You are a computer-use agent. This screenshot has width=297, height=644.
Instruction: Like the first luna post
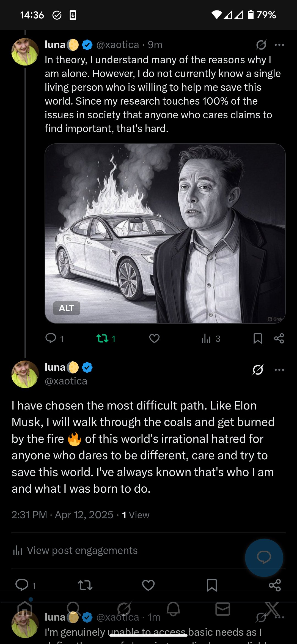click(154, 338)
